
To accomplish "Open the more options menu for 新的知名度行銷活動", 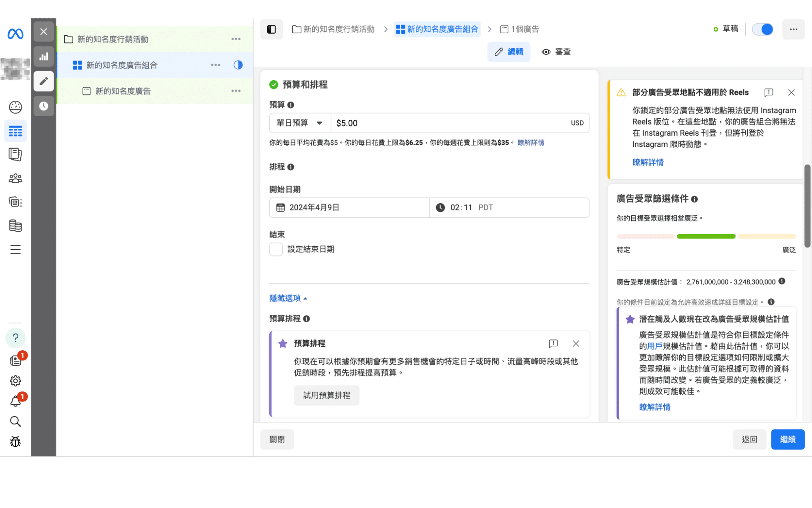I will coord(236,39).
